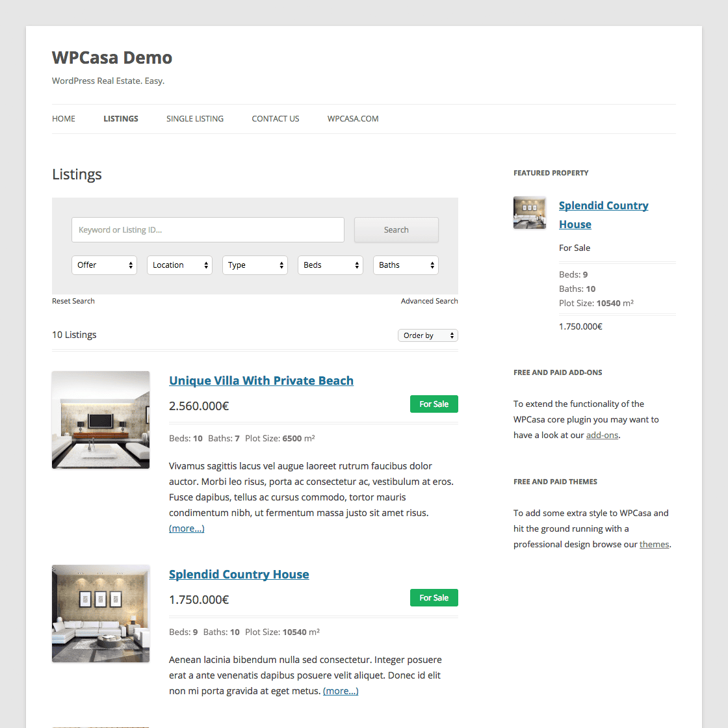The width and height of the screenshot is (728, 728).
Task: Open the Offer filter dropdown
Action: tap(104, 265)
